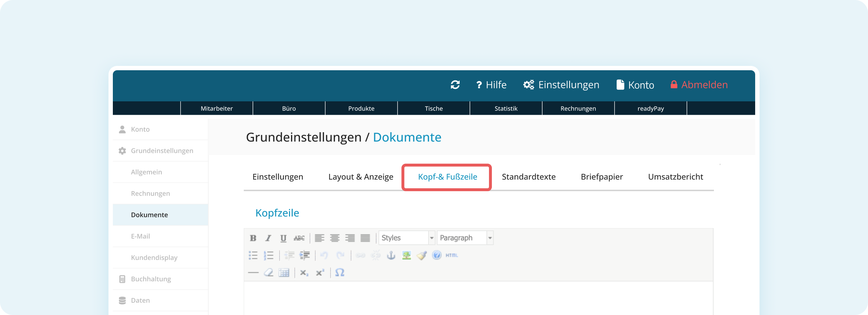Clean up code with the brush icon
The image size is (868, 315).
pyautogui.click(x=422, y=255)
